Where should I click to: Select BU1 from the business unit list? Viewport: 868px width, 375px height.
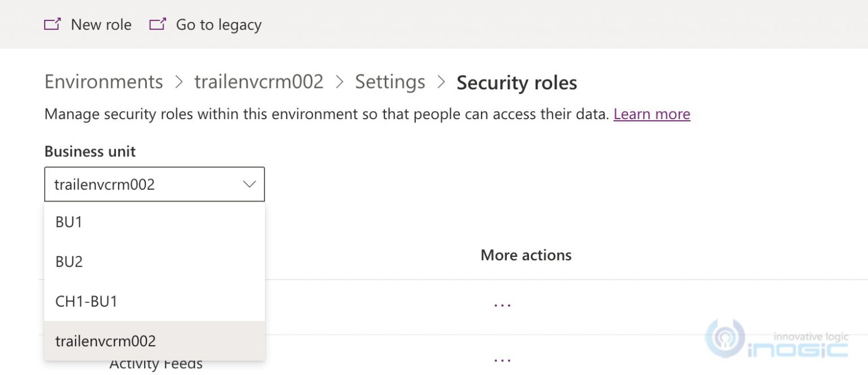68,222
